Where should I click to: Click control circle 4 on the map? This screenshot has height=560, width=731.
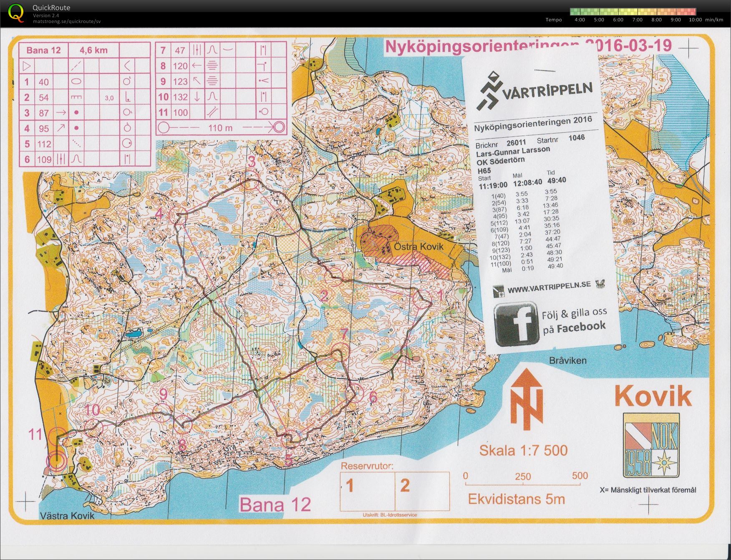(x=178, y=215)
